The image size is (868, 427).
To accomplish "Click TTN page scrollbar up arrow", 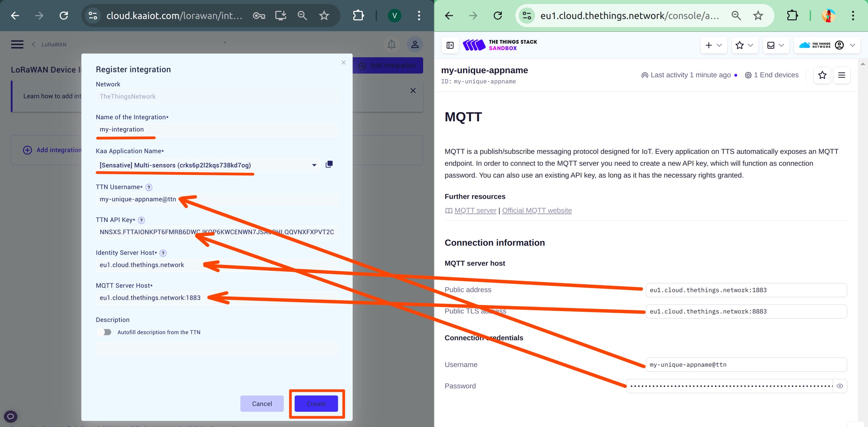I will point(863,64).
